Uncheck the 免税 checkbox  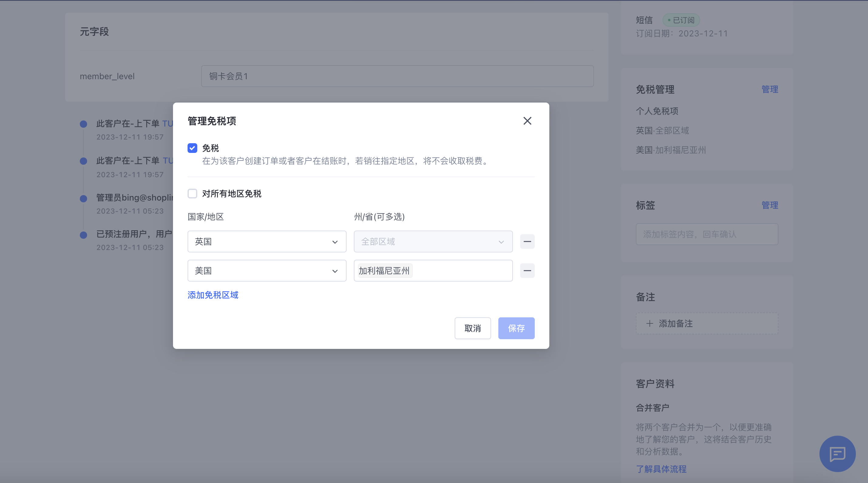tap(192, 148)
